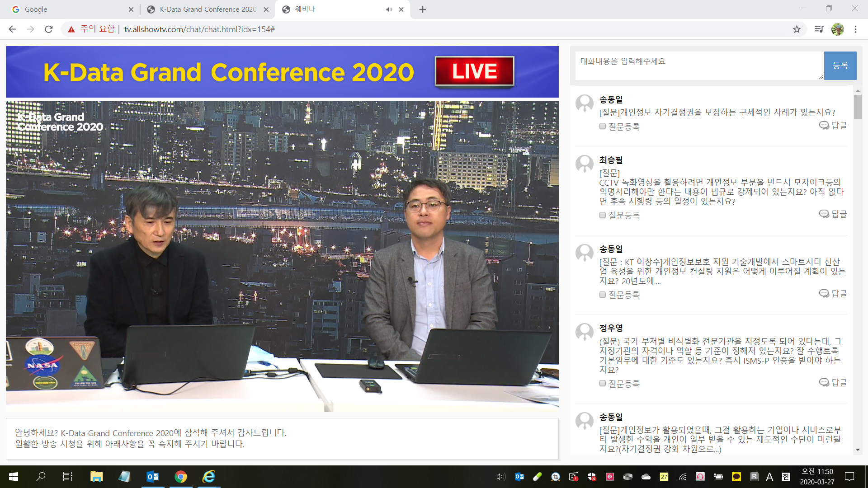Screen dimensions: 868x488
Task: Click the K-Data Grand Conference 2020 banner title
Action: (228, 72)
